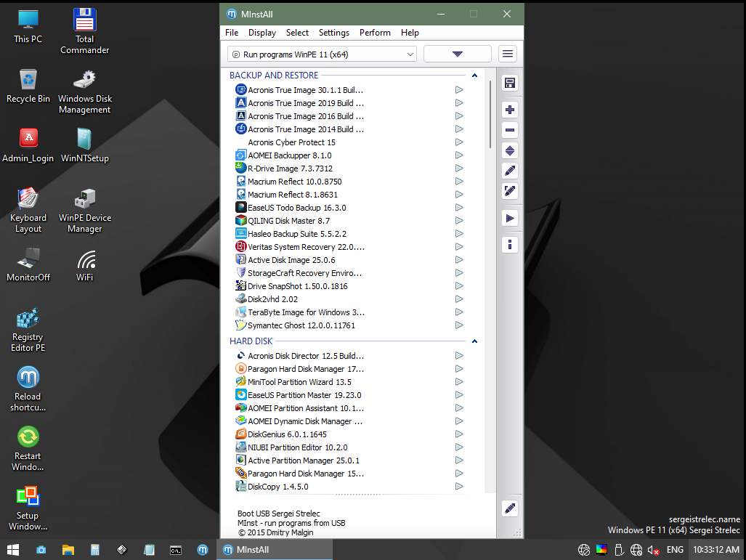Open the Display menu
The width and height of the screenshot is (746, 560).
point(262,33)
